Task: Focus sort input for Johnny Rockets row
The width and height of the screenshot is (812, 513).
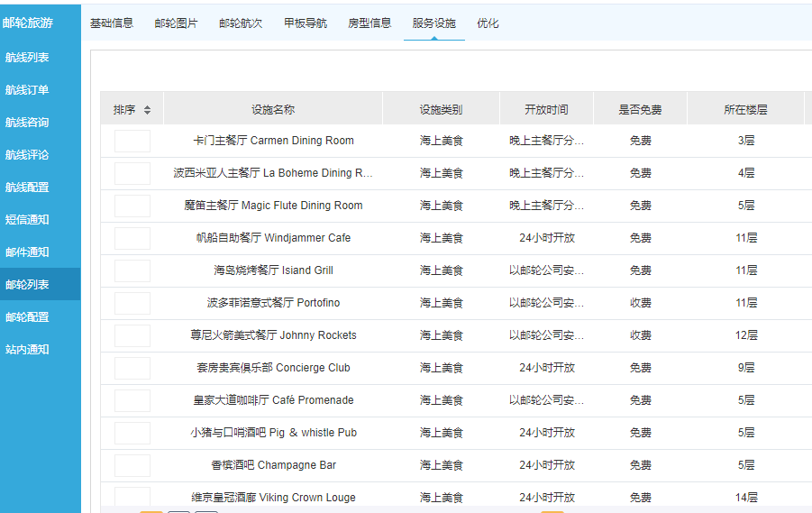Action: [x=132, y=335]
